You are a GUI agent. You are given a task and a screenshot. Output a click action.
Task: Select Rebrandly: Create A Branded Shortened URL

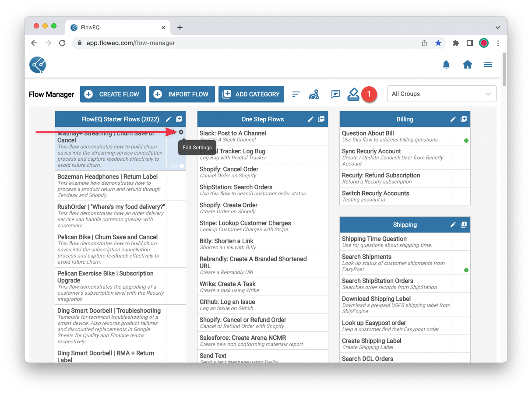click(263, 265)
